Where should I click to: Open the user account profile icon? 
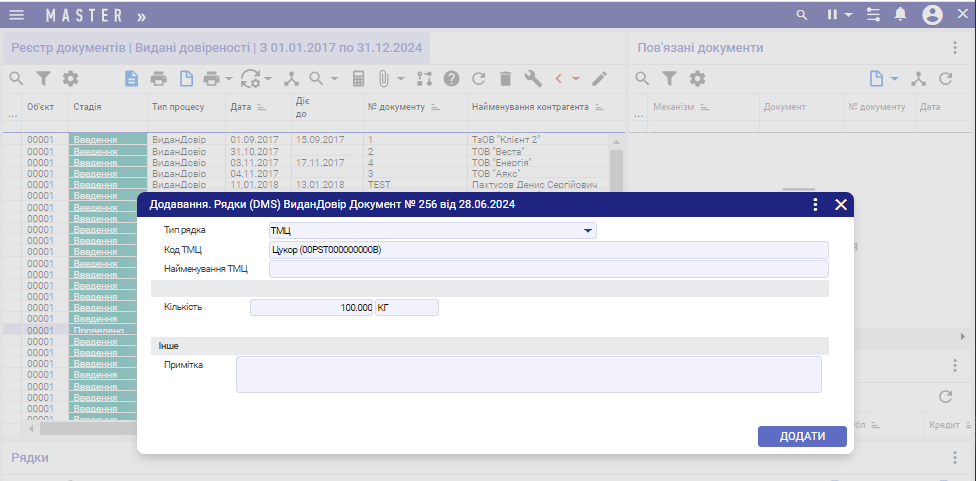pyautogui.click(x=932, y=15)
